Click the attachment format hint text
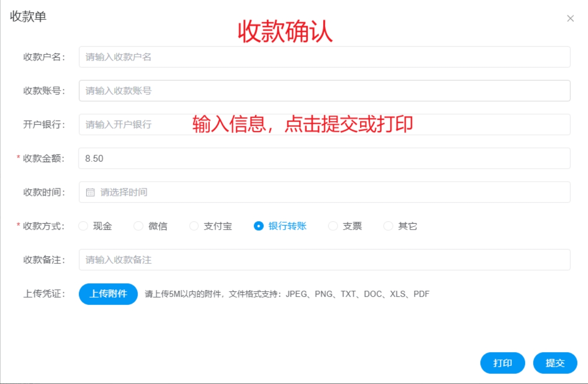The width and height of the screenshot is (588, 384). [287, 294]
